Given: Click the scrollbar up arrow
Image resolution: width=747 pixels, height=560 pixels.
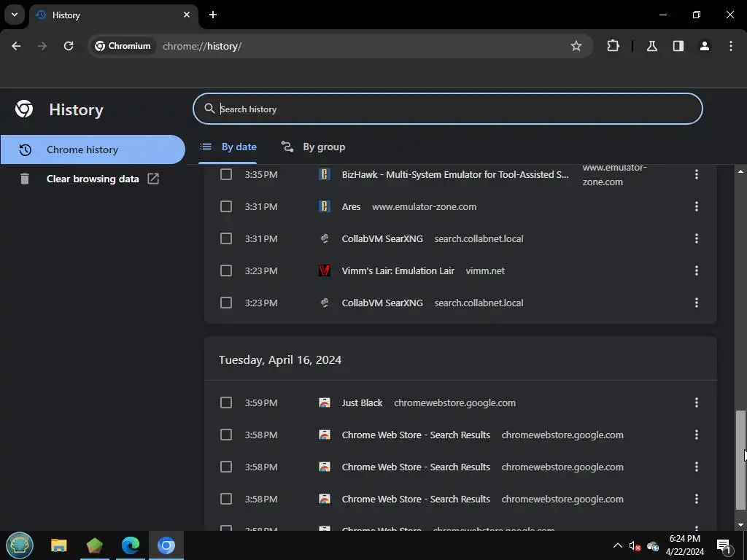Looking at the screenshot, I should [740, 171].
